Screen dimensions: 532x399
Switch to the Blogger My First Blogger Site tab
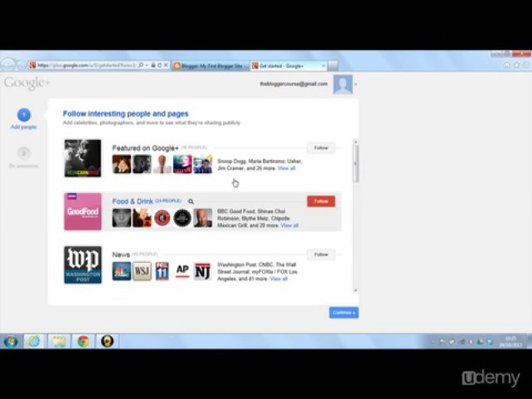[211, 66]
